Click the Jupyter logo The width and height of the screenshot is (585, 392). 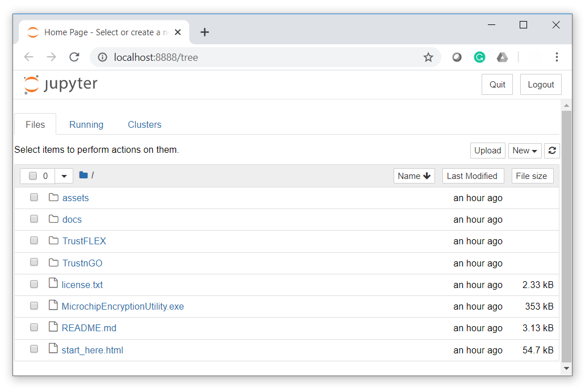tap(61, 85)
